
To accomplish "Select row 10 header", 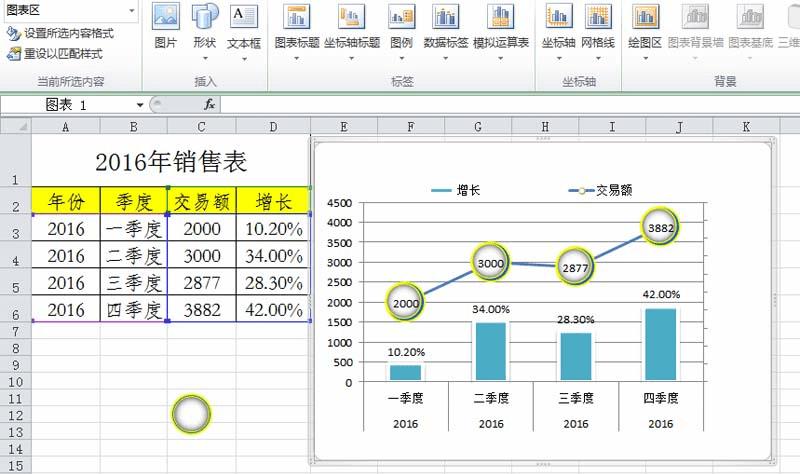I will (x=16, y=382).
